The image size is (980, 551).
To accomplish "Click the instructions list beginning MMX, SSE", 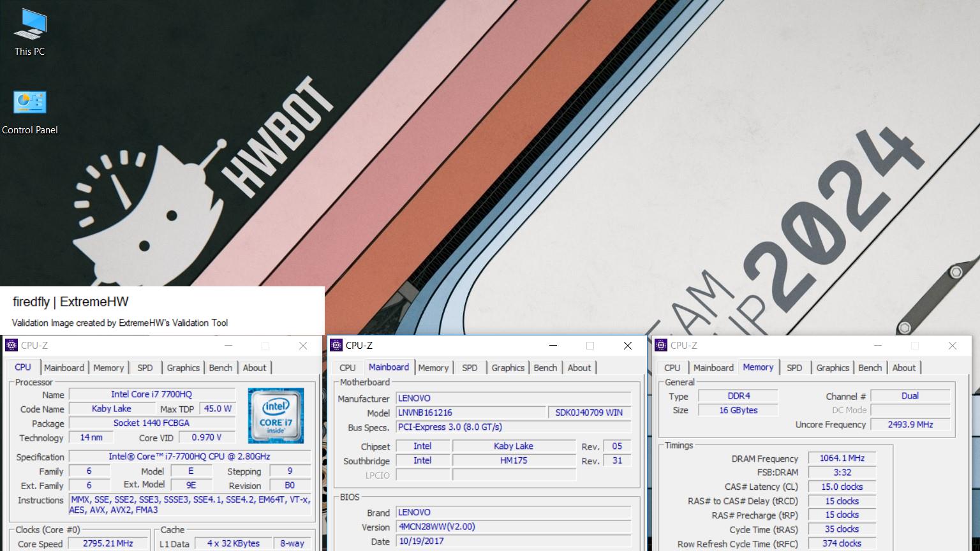I will [x=189, y=504].
